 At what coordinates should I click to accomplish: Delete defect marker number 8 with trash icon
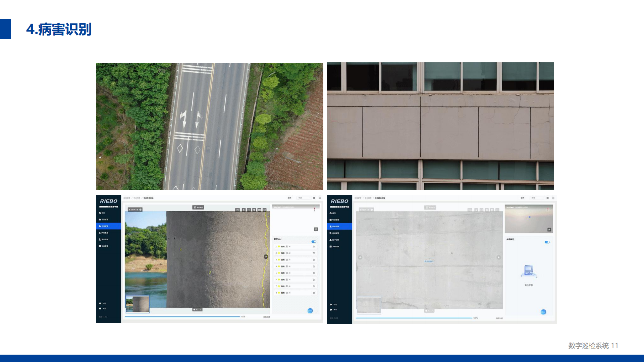click(x=314, y=293)
